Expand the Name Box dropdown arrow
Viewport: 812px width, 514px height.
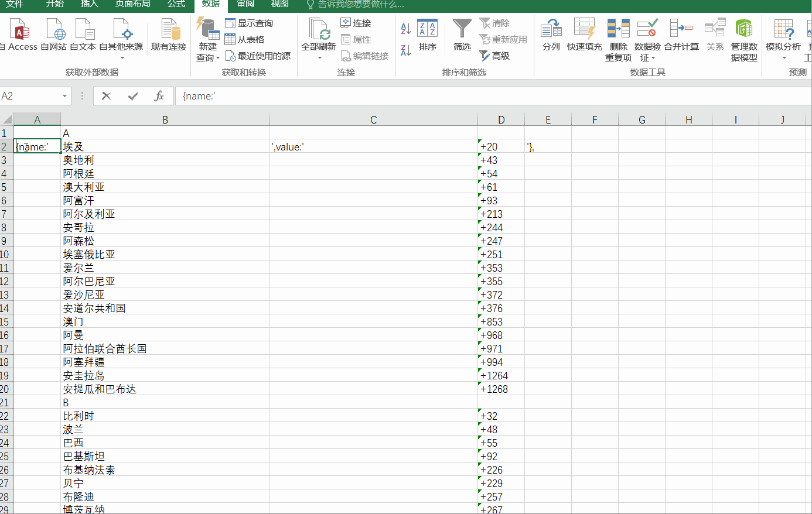64,96
